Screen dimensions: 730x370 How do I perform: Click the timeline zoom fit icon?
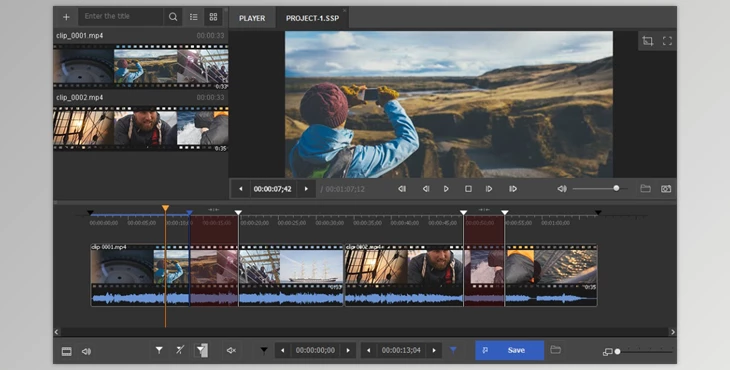click(x=607, y=352)
